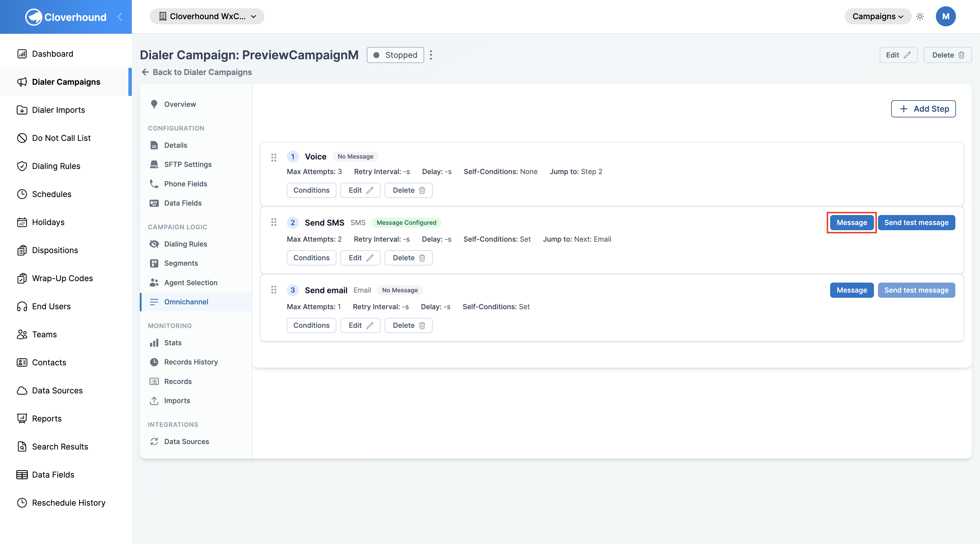Click the Wrap-Up Codes icon
This screenshot has width=980, height=544.
(x=22, y=278)
